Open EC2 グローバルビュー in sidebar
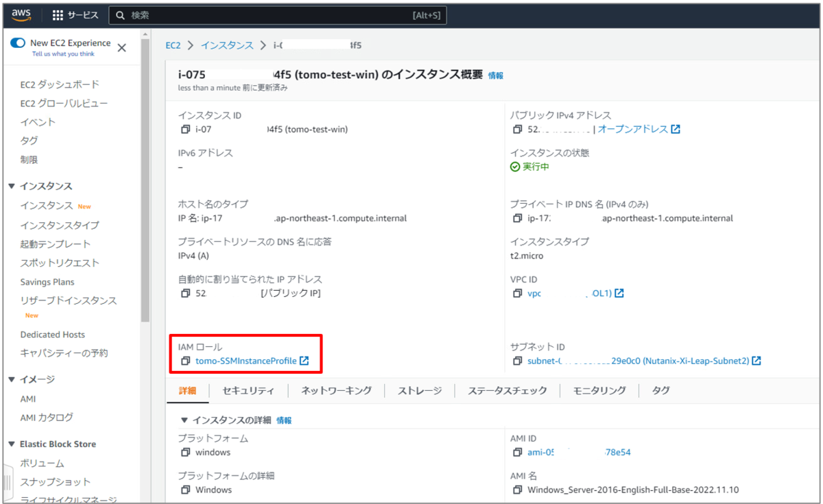The height and width of the screenshot is (504, 823). click(64, 104)
